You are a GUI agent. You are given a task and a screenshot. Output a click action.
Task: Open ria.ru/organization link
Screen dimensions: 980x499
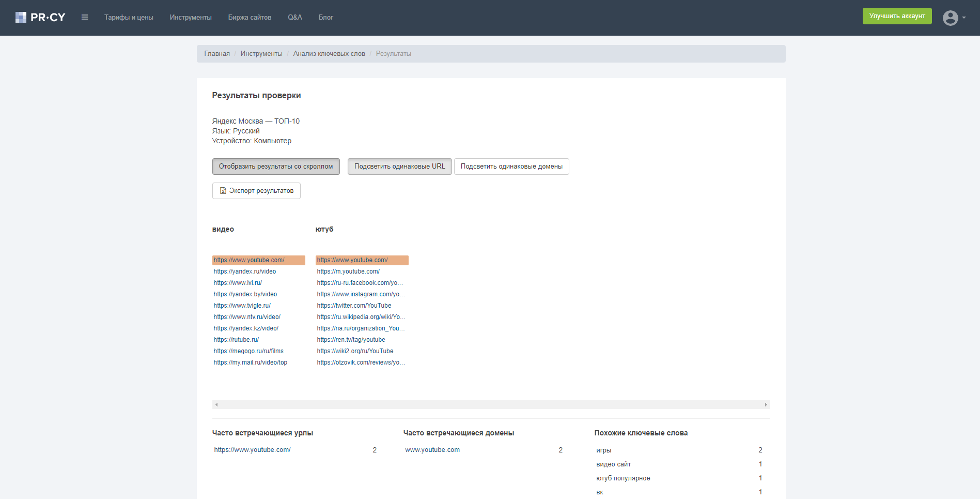click(361, 328)
